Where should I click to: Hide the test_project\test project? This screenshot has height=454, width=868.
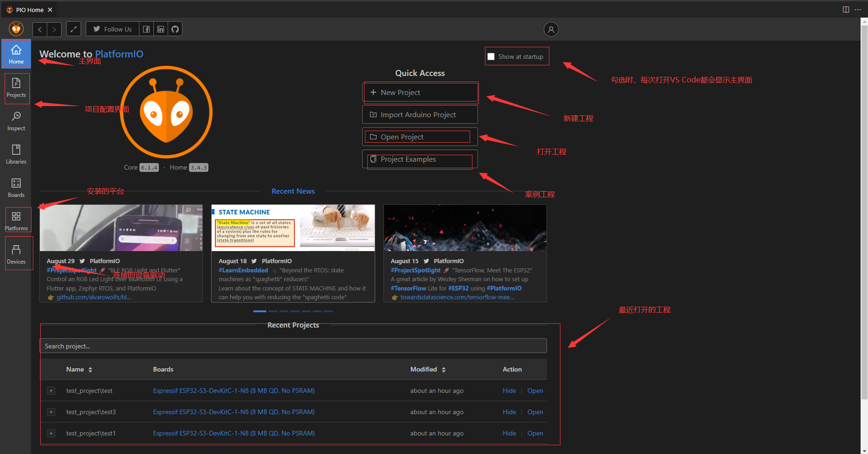coord(509,391)
